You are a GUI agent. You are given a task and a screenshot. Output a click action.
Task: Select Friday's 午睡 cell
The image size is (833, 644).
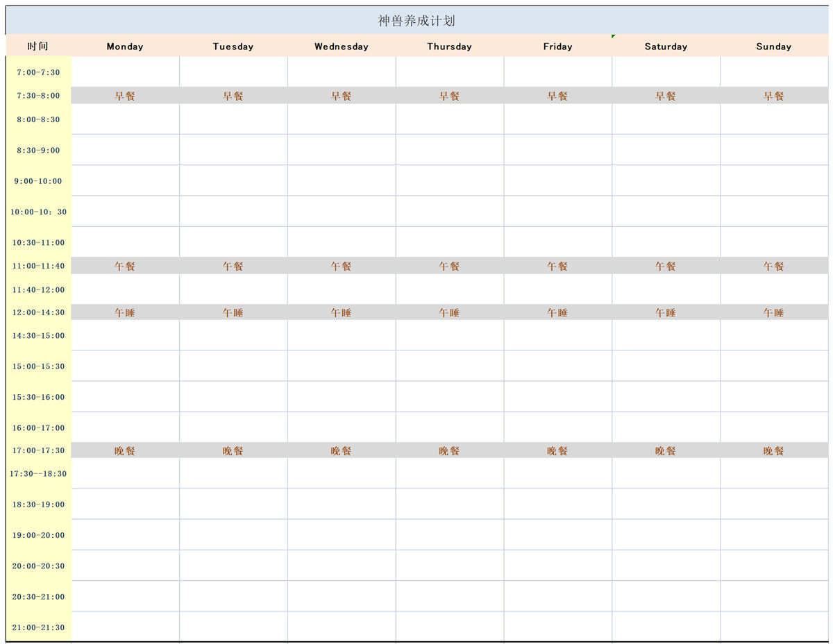tap(558, 312)
